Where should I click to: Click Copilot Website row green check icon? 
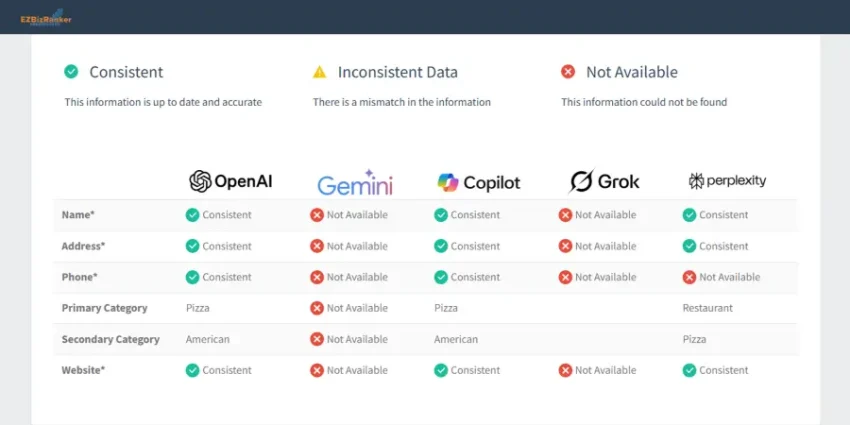tap(441, 370)
